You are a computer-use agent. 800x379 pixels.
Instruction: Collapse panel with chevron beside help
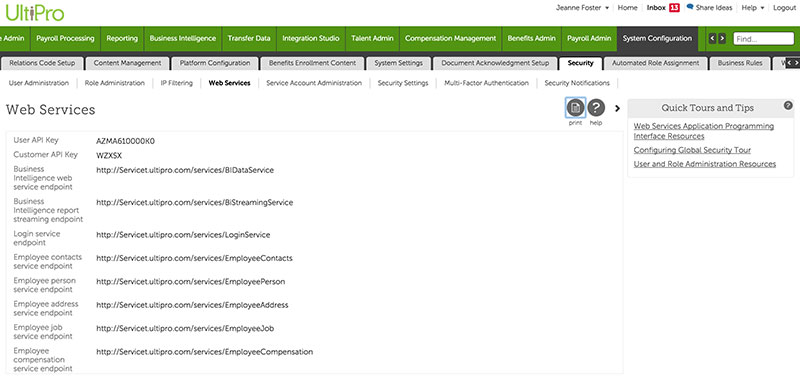click(x=617, y=108)
